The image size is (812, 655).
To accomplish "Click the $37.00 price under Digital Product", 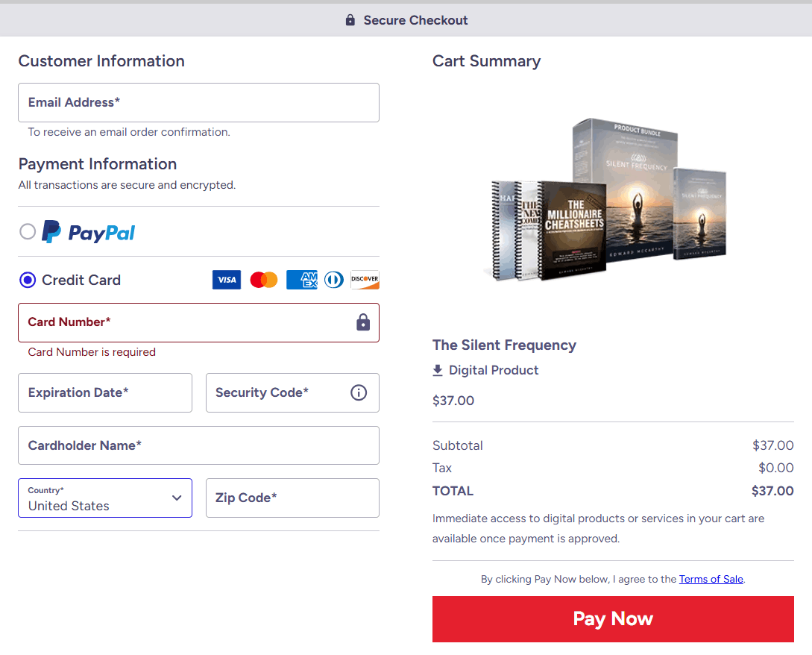I will (x=453, y=401).
